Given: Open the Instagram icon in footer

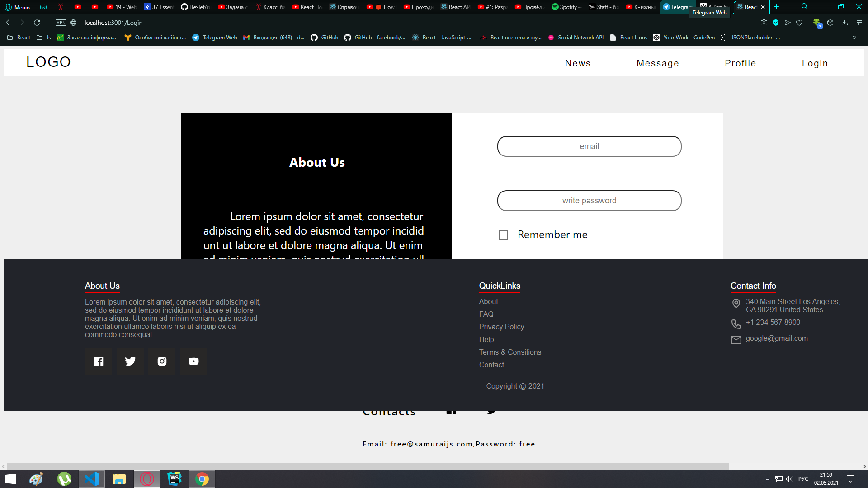Looking at the screenshot, I should pyautogui.click(x=162, y=361).
